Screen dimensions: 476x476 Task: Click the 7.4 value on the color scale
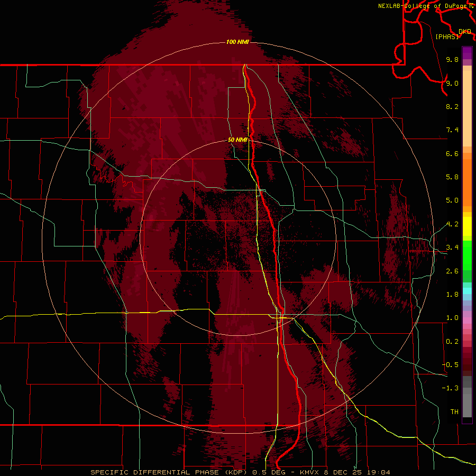click(452, 130)
